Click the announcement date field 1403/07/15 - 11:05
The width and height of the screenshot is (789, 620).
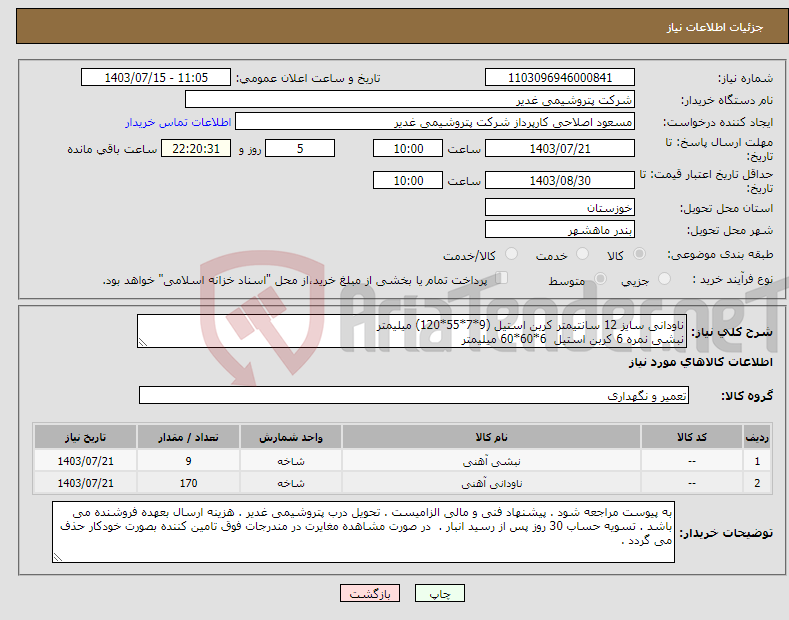point(156,78)
